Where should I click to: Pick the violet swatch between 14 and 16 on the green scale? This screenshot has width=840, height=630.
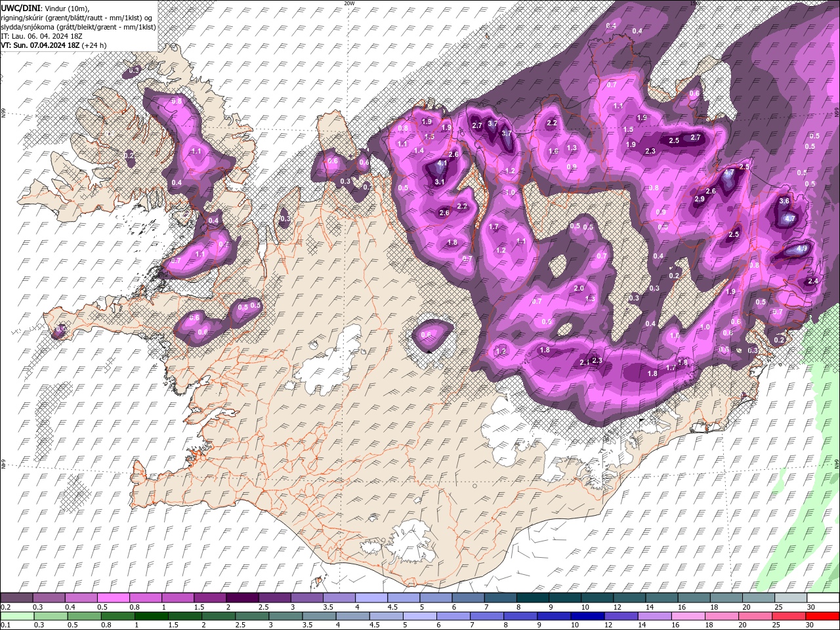point(655,616)
